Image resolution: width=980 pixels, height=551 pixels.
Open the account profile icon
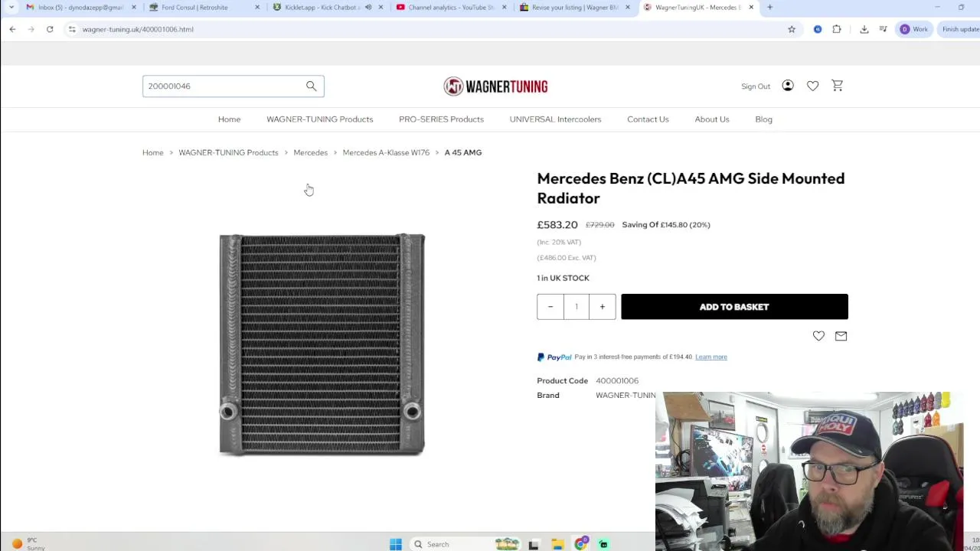point(788,86)
